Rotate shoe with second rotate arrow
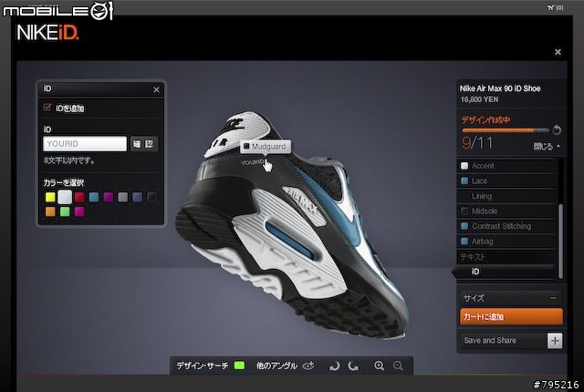Image resolution: width=584 pixels, height=392 pixels. click(x=353, y=366)
